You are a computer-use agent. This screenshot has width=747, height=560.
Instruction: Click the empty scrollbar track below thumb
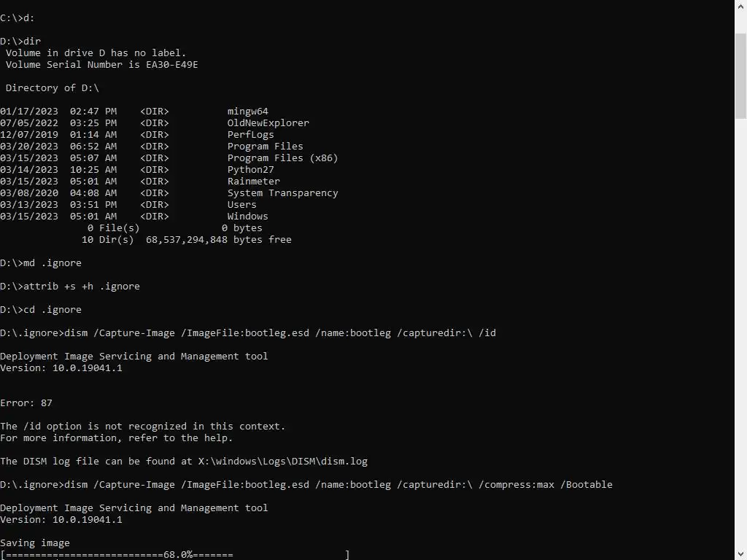[741, 333]
